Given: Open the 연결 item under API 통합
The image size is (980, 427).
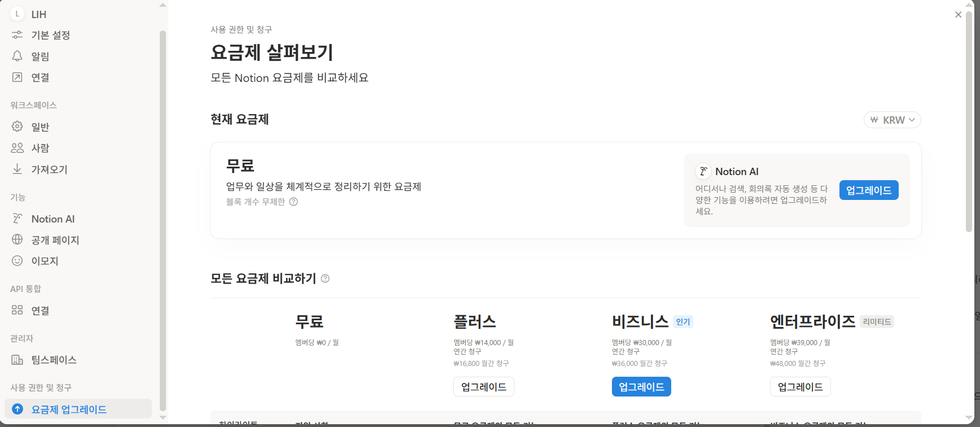Looking at the screenshot, I should pos(40,311).
